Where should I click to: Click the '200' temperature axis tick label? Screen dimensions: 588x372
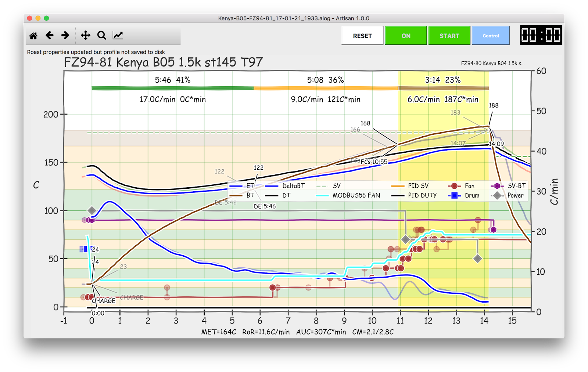point(51,115)
